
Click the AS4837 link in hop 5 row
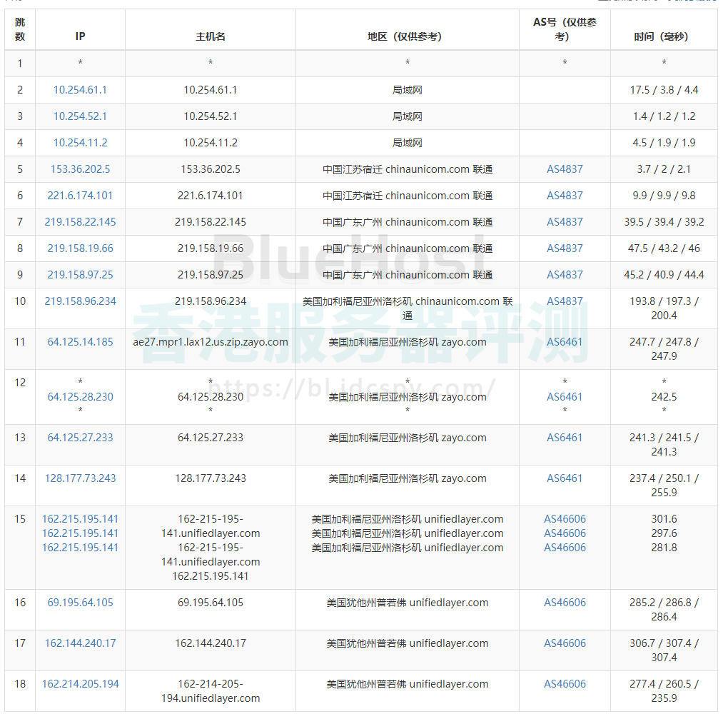click(565, 169)
